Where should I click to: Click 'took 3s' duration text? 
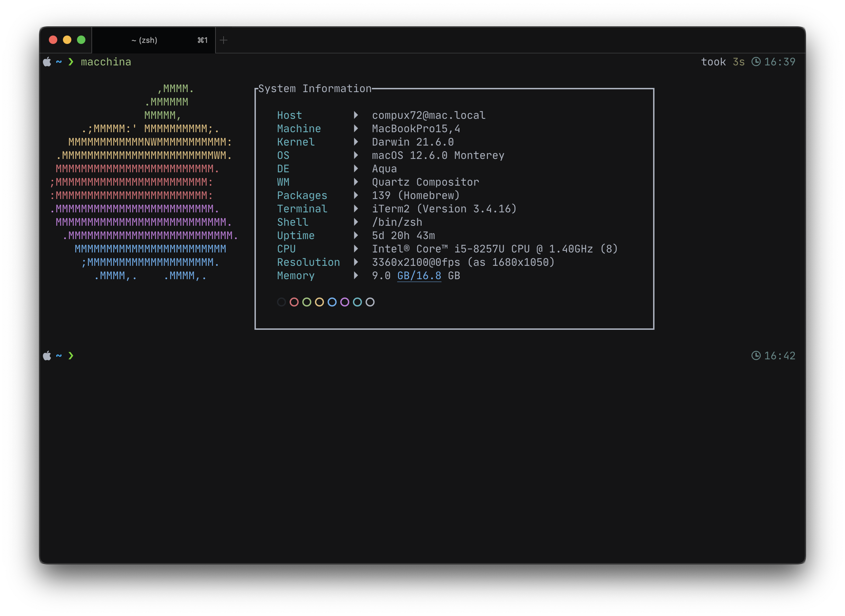pyautogui.click(x=723, y=62)
